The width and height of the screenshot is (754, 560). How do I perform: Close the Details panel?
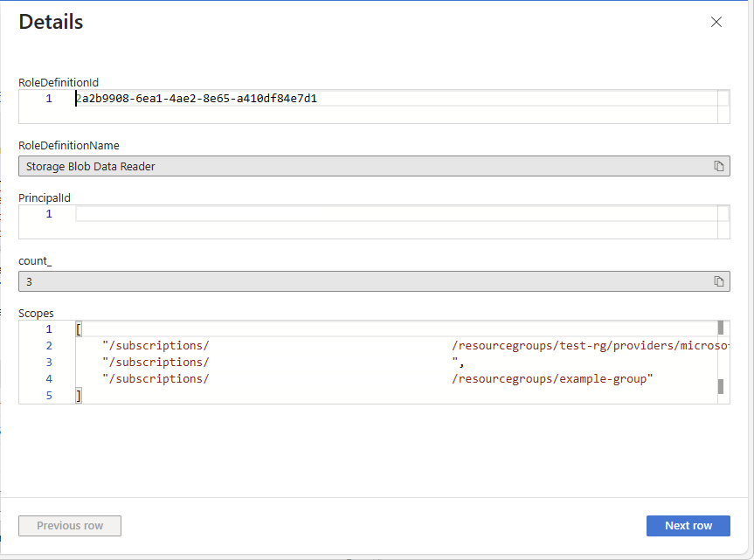[x=716, y=23]
